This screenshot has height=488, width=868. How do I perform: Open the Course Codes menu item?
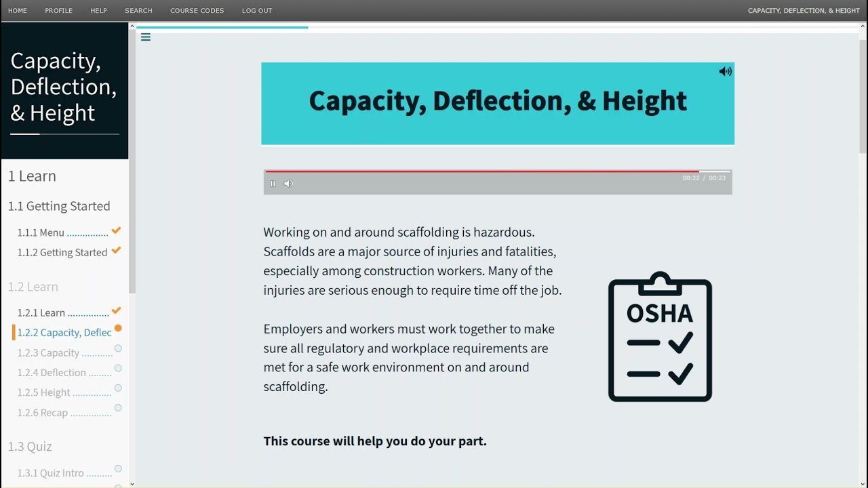[x=197, y=11]
